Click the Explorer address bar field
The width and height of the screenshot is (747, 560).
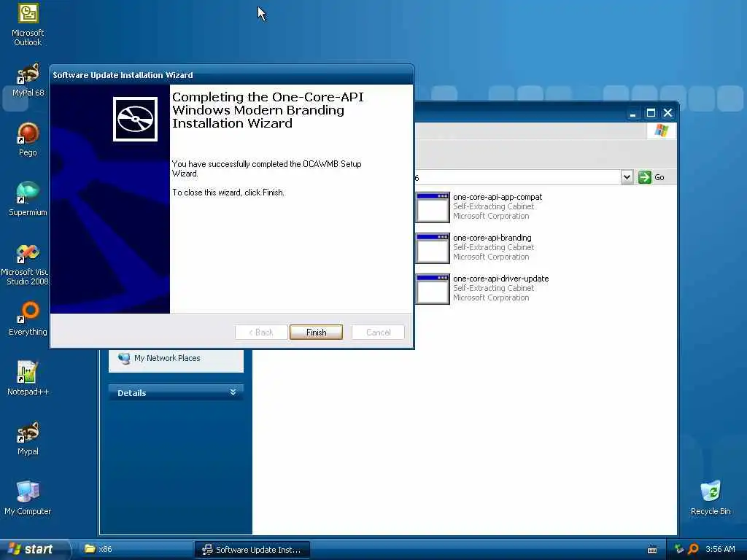pos(517,178)
